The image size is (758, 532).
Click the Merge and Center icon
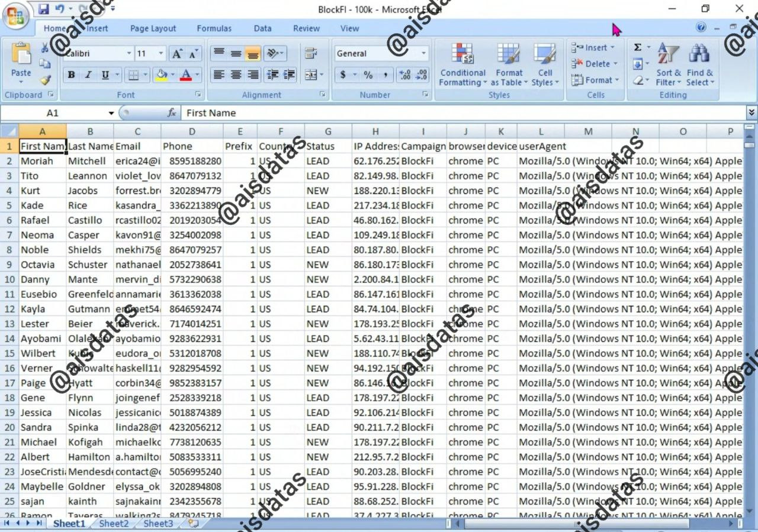tap(311, 75)
